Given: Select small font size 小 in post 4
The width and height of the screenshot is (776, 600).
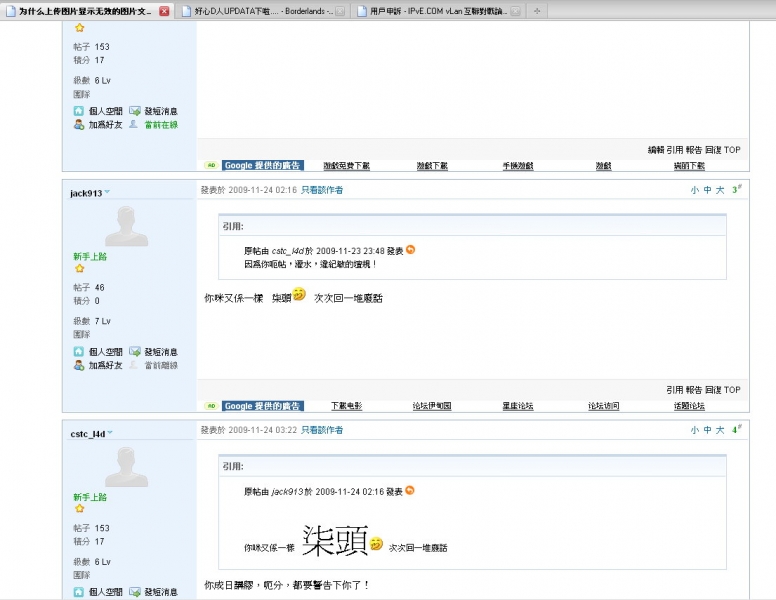Looking at the screenshot, I should point(694,430).
